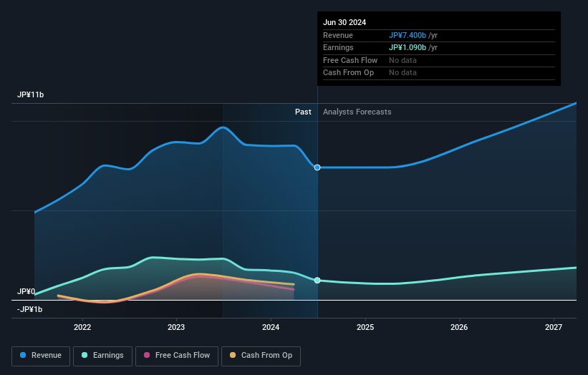Screen dimensions: 588x375
Task: Toggle the Cash From Op legend button
Action: (x=261, y=356)
